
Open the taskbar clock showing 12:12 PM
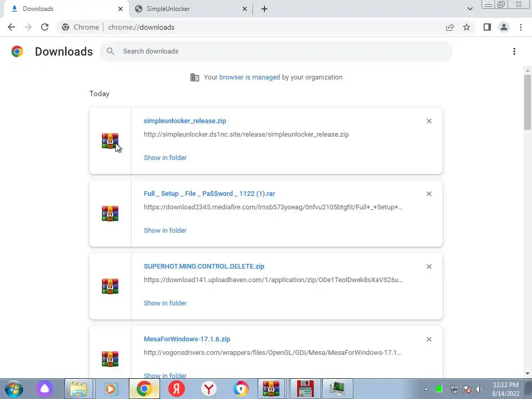[506, 389]
